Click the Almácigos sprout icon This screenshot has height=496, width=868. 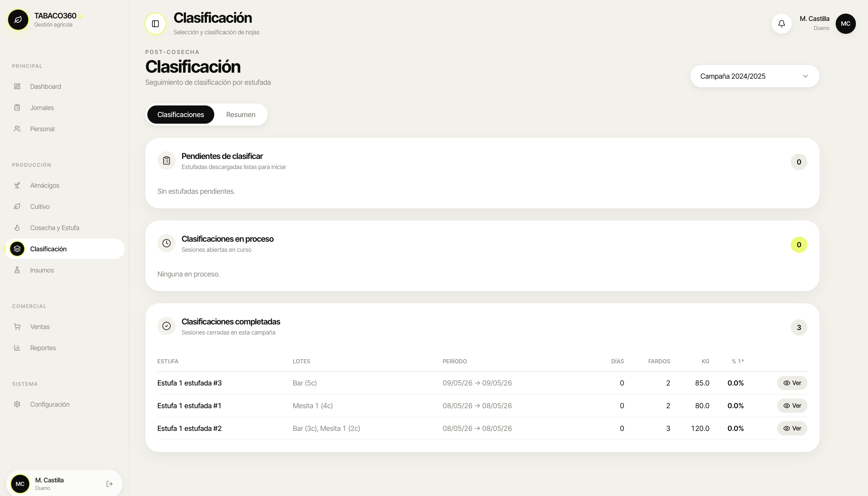17,185
